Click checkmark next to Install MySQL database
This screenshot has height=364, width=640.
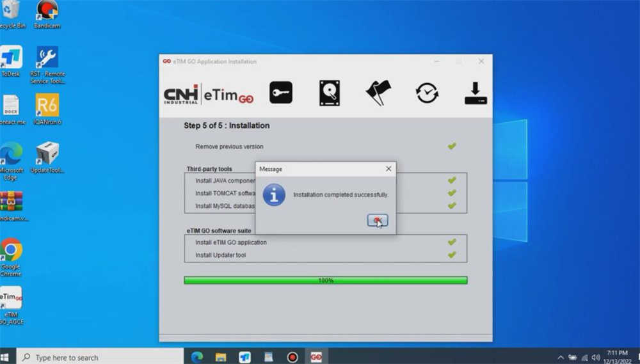coord(452,205)
